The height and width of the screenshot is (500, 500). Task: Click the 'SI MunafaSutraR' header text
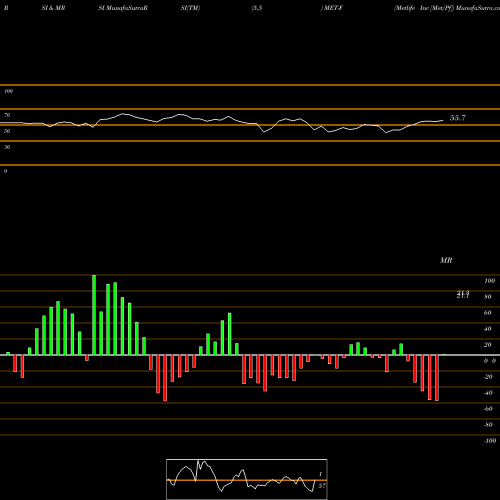tap(123, 8)
